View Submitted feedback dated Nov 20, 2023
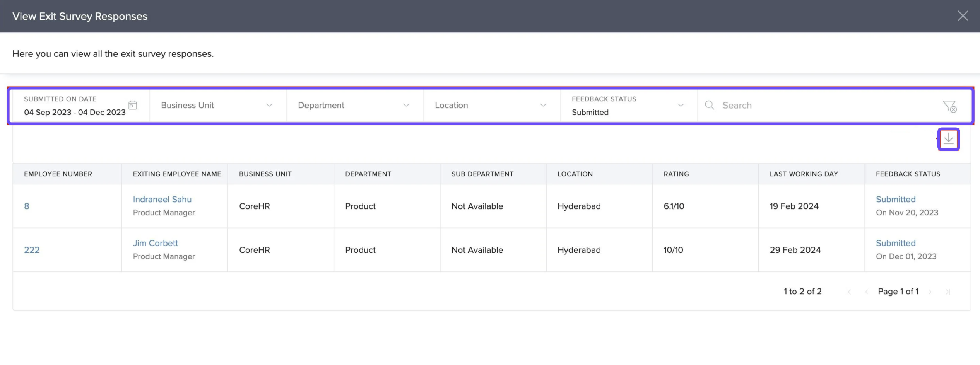This screenshot has height=365, width=980. pos(895,199)
